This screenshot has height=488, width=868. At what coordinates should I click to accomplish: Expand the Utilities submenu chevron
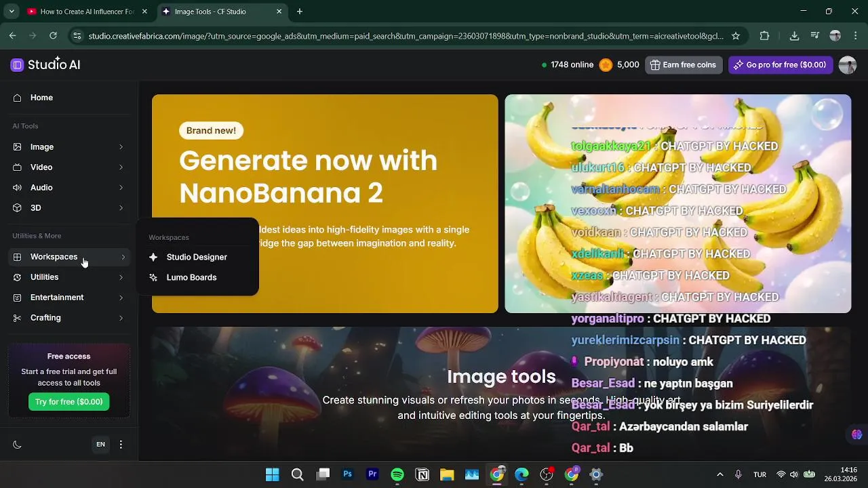click(x=121, y=277)
